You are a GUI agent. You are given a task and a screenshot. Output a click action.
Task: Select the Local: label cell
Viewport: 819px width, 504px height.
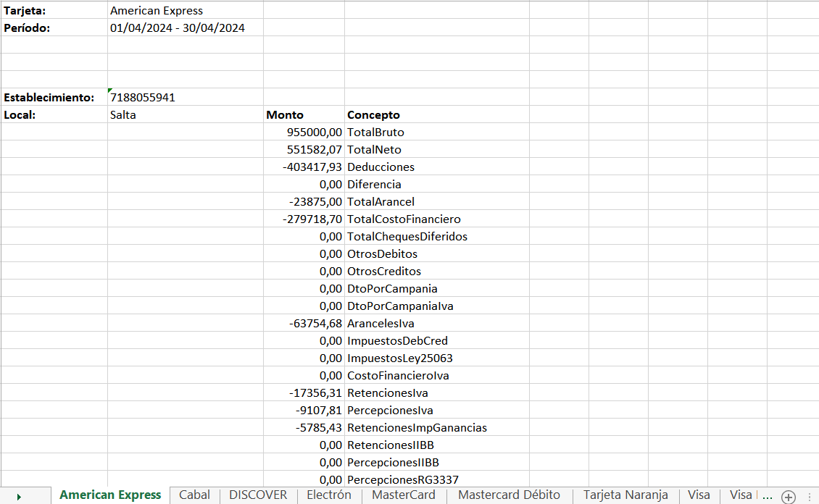[54, 115]
